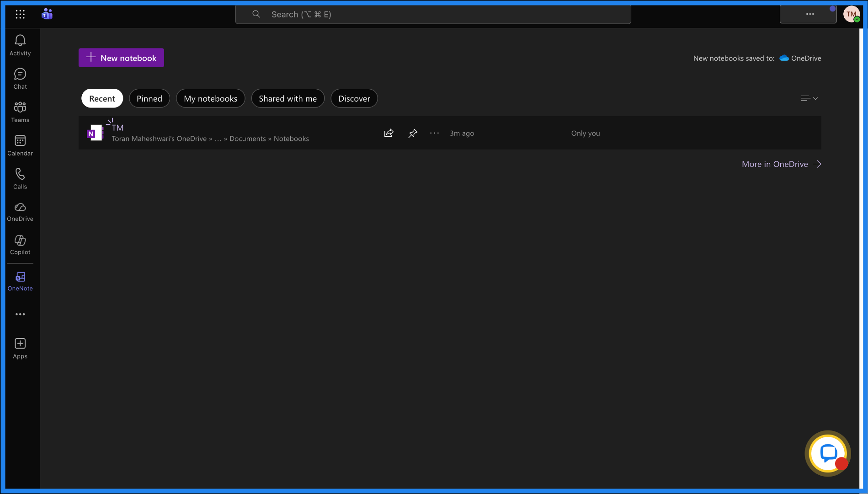Open OneDrive in the left sidebar
Screen dimensions: 868x494
(20, 212)
